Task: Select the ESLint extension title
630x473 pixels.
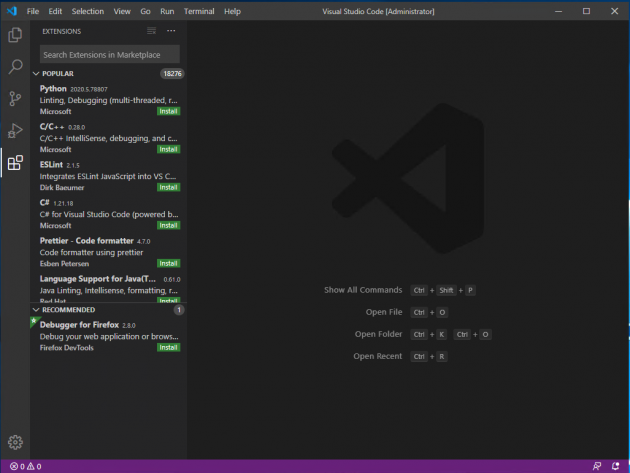Action: coord(51,165)
